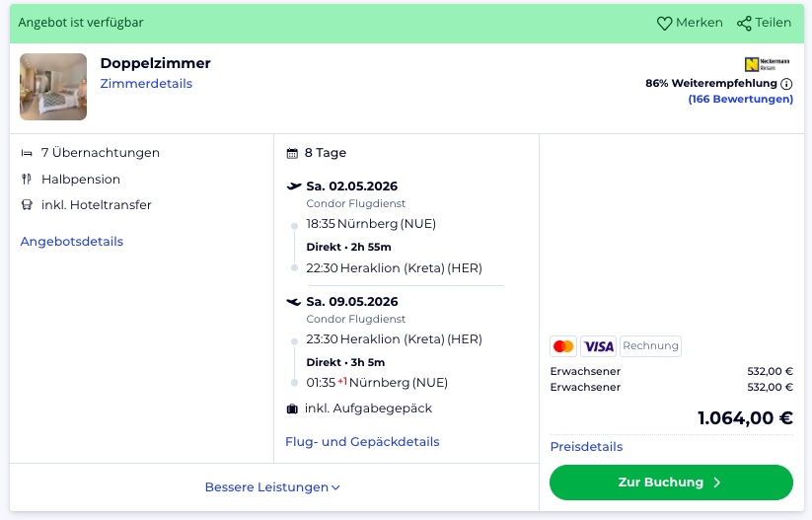Click the text 18:35 Nürnberg (NUE)
Viewport: 812px width, 520px height.
[371, 224]
